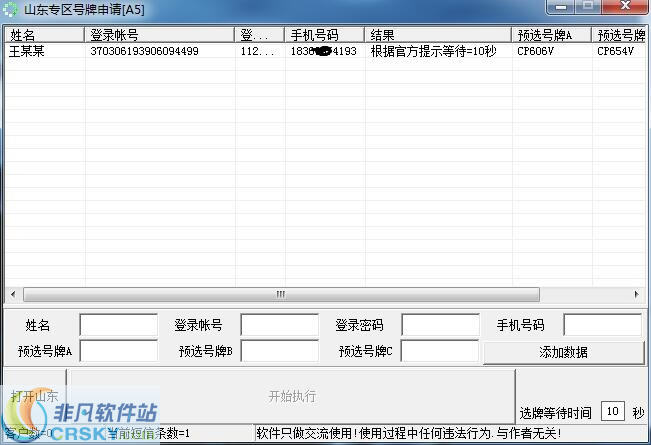The height and width of the screenshot is (445, 651).
Task: Focus the 选牌等待时间 seconds field
Action: tap(612, 411)
